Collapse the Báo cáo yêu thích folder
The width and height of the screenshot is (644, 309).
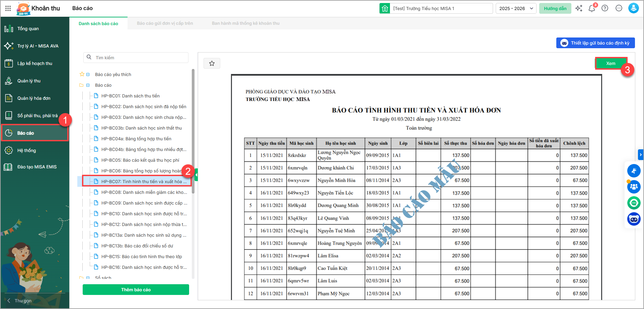(88, 75)
